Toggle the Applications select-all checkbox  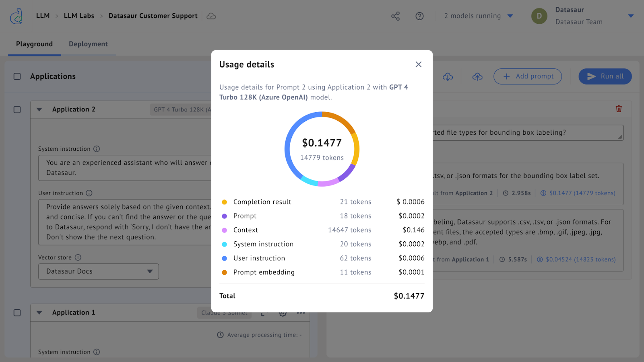click(x=17, y=76)
